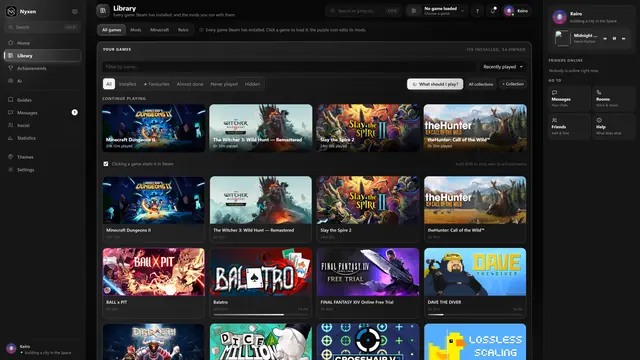Click DAVE THE DIVER completion progress bar
The height and width of the screenshot is (360, 640).
coord(475,314)
